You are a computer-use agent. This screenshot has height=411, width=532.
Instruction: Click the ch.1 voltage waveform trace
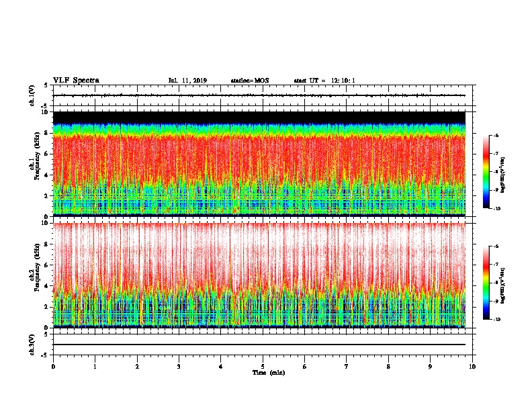(x=259, y=95)
